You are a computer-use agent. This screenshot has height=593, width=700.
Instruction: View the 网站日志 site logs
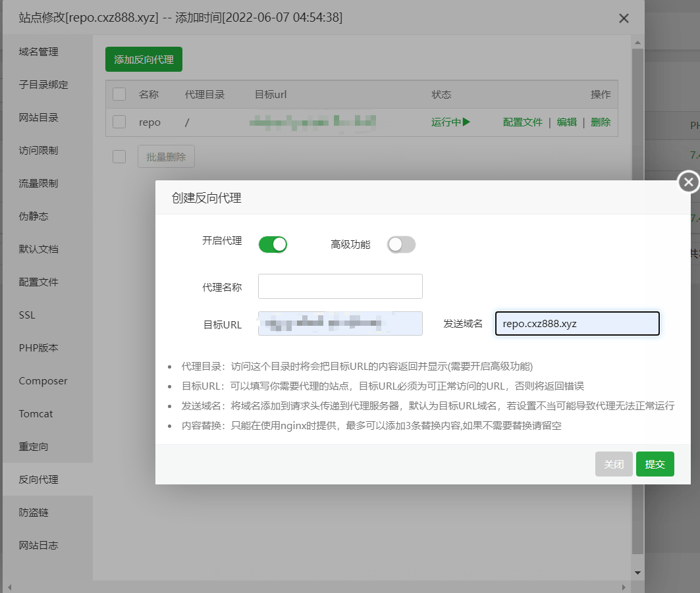tap(37, 545)
